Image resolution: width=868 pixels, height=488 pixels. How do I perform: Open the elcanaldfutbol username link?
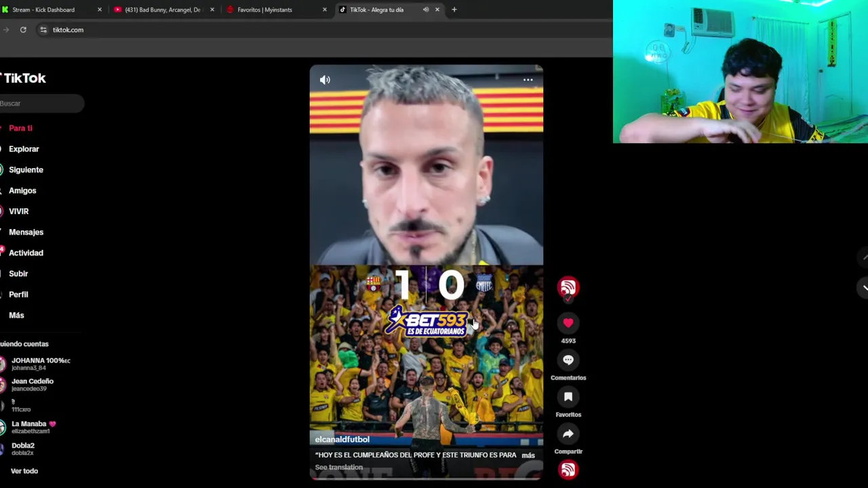pos(342,440)
